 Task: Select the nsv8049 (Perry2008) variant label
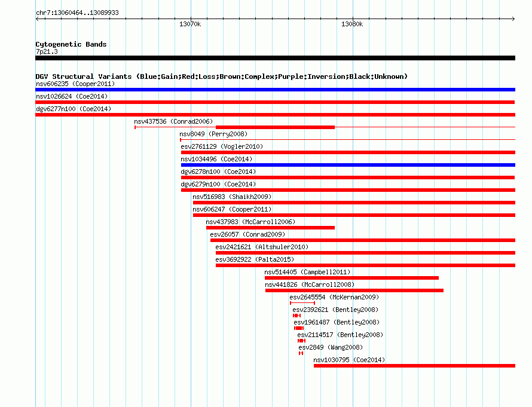coord(213,134)
